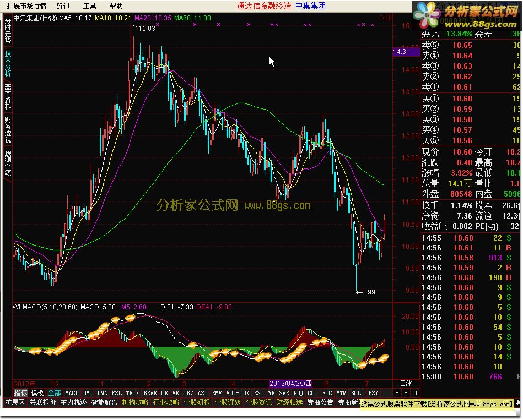Select the 指标 tab

(21, 393)
